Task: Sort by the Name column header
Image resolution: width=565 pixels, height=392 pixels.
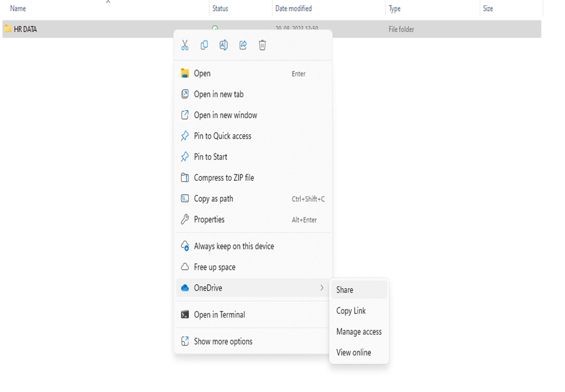Action: coord(18,9)
